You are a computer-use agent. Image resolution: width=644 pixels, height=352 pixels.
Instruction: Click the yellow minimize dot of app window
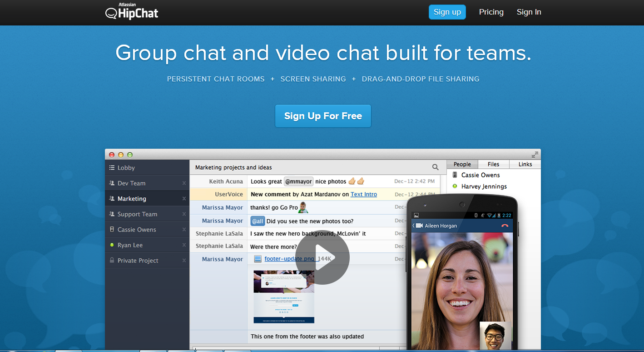[x=121, y=155]
